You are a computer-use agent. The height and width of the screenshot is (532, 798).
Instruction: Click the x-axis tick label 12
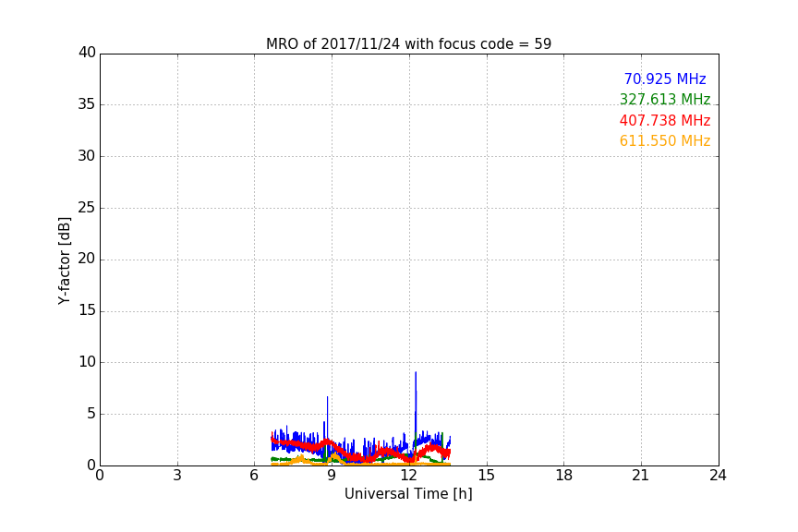[x=409, y=476]
